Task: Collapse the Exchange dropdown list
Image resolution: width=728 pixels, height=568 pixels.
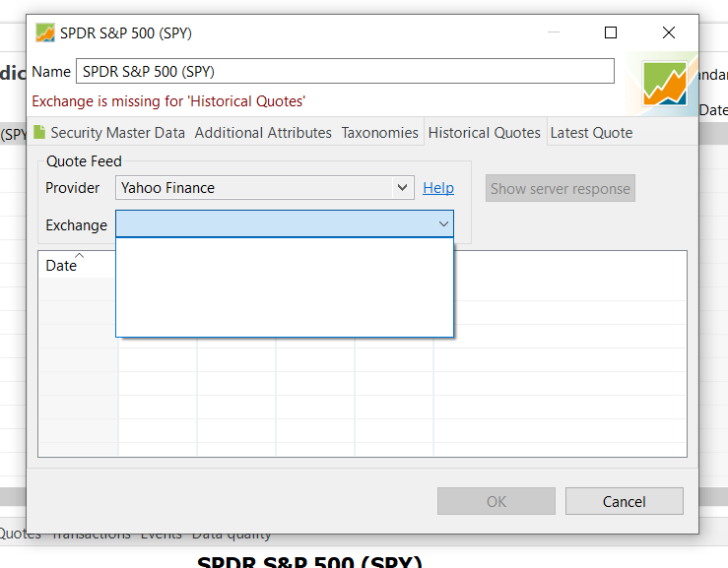Action: pos(285,224)
